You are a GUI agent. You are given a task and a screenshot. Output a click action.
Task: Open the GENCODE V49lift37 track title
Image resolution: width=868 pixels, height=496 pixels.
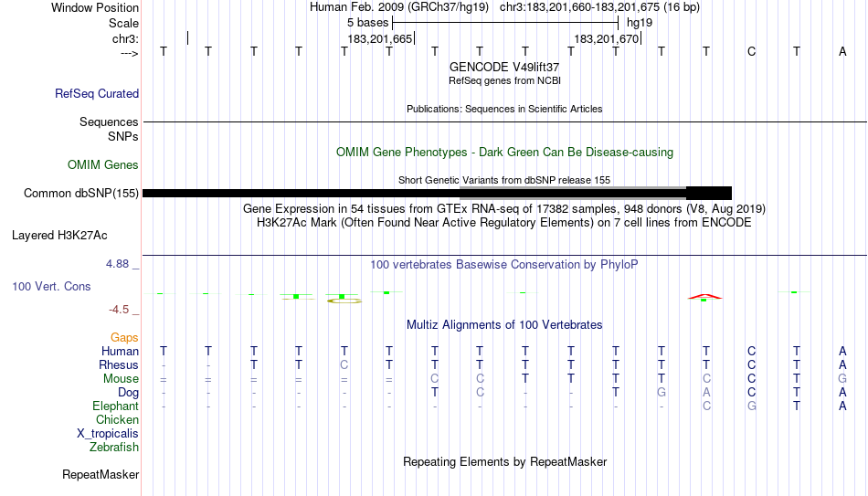tap(504, 67)
